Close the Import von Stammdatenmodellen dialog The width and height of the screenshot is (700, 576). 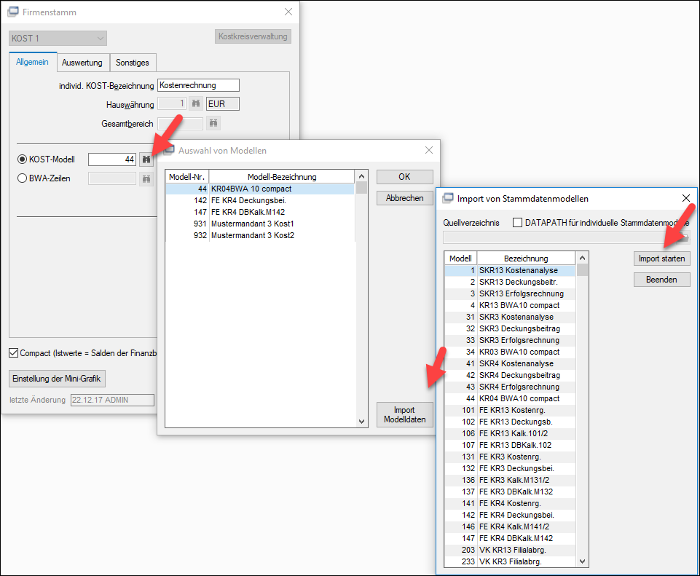686,198
